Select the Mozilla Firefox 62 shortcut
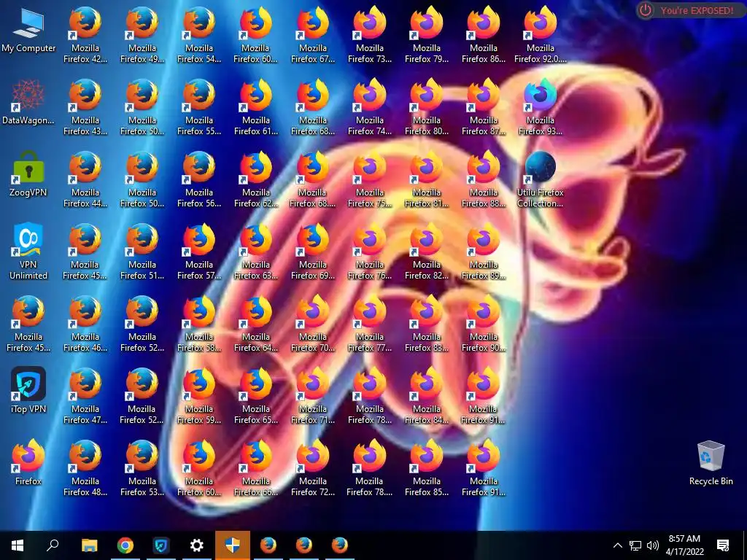 click(x=256, y=179)
